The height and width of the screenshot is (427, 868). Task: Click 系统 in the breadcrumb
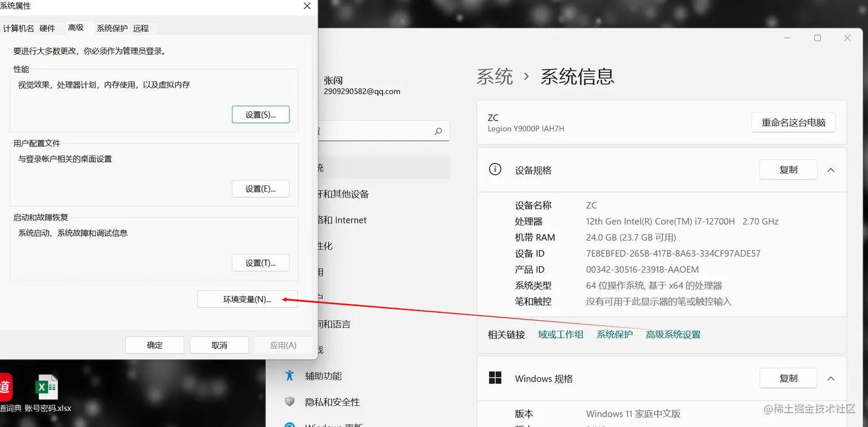point(495,76)
